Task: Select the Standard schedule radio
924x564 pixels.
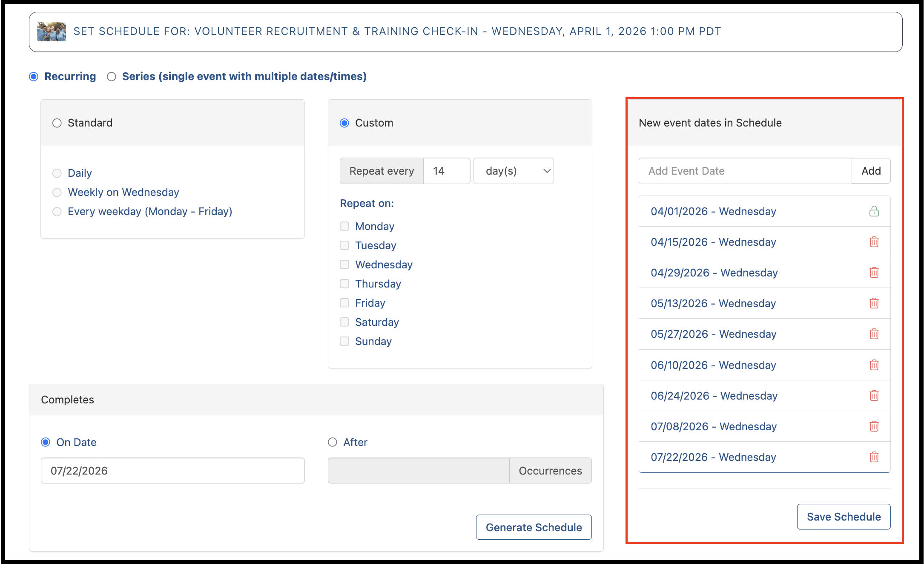Action: pyautogui.click(x=57, y=123)
